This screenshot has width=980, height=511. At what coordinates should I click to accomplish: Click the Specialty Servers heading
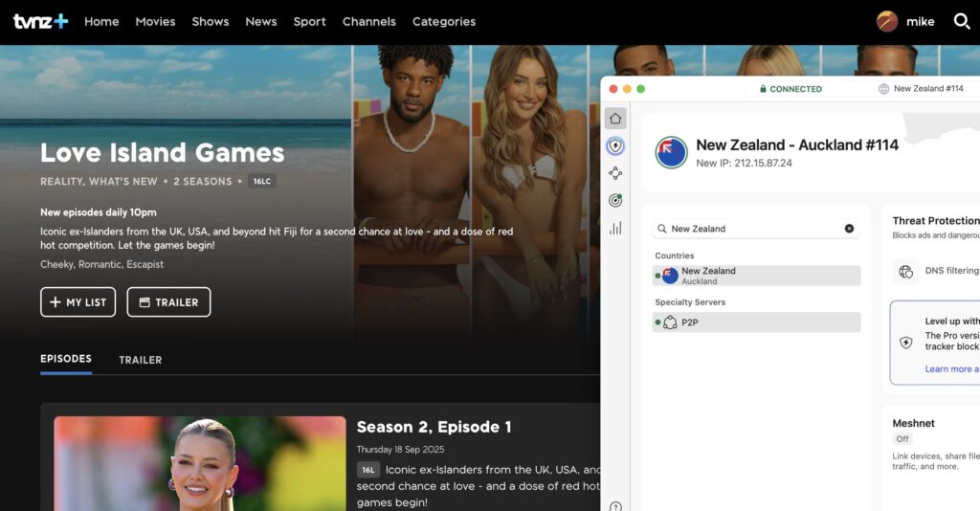pos(690,301)
